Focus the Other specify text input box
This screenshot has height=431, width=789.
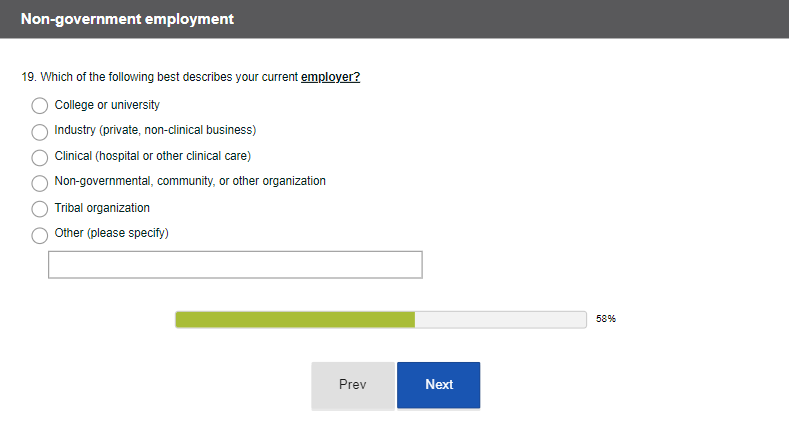(x=235, y=265)
